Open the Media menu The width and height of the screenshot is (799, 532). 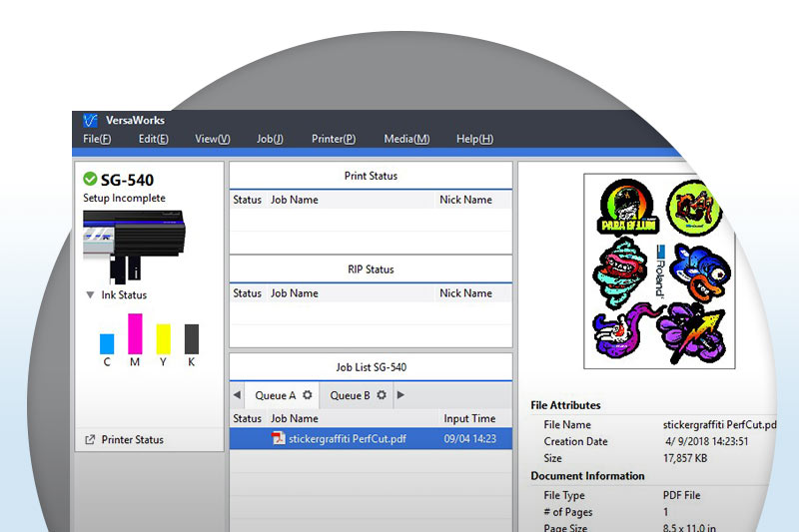pos(406,139)
